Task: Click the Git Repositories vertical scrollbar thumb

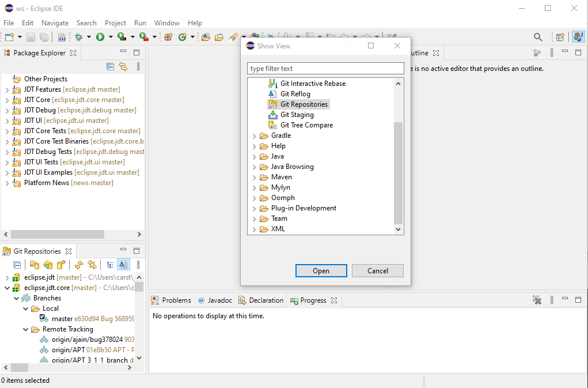Action: click(139, 287)
